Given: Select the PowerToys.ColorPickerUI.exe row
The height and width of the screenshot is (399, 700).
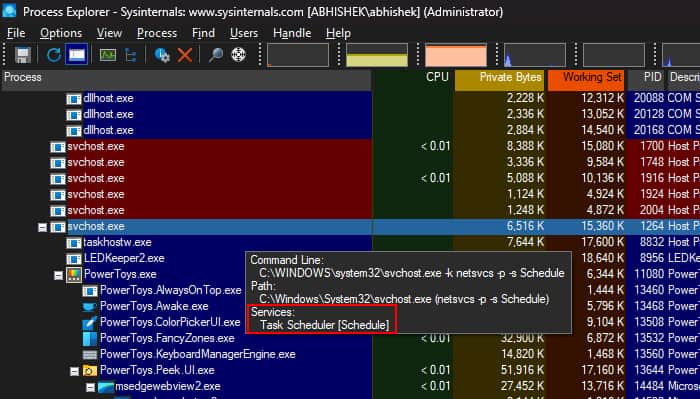Looking at the screenshot, I should [350, 323].
